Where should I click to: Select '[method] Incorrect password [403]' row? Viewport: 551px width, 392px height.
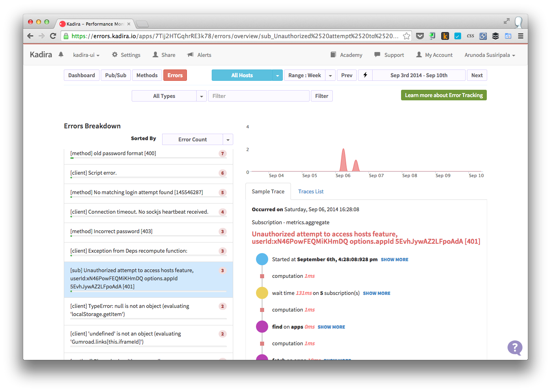click(x=148, y=232)
